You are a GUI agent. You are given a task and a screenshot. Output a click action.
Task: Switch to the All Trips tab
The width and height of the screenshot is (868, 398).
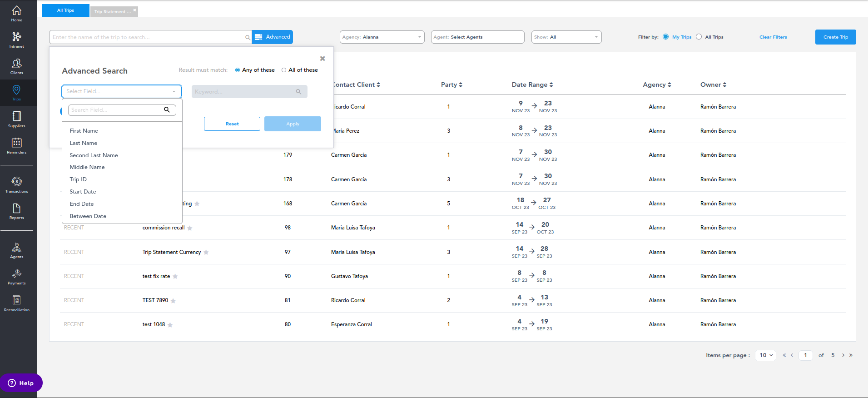pyautogui.click(x=65, y=10)
